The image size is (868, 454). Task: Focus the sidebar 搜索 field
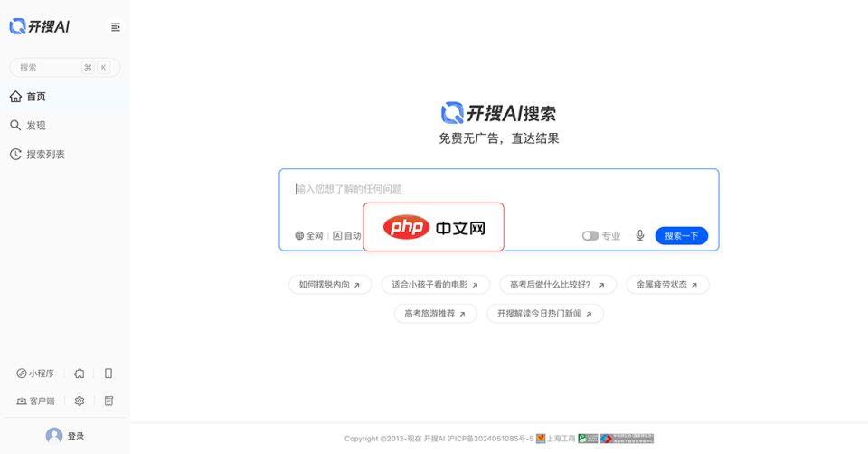[65, 68]
